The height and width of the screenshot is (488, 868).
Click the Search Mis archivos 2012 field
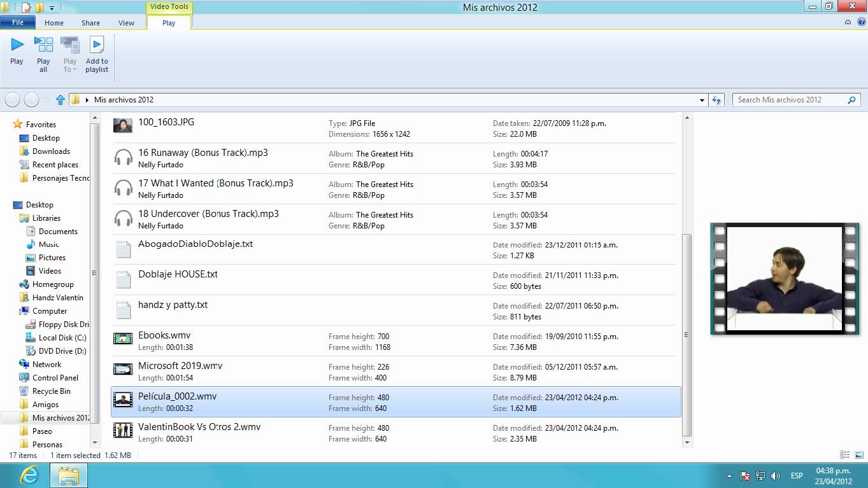pyautogui.click(x=790, y=100)
